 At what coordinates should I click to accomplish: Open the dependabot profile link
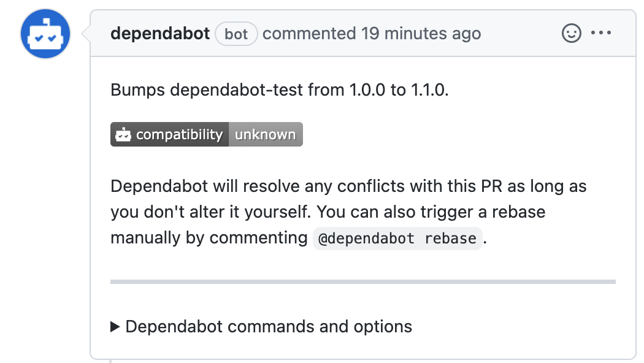pyautogui.click(x=160, y=34)
